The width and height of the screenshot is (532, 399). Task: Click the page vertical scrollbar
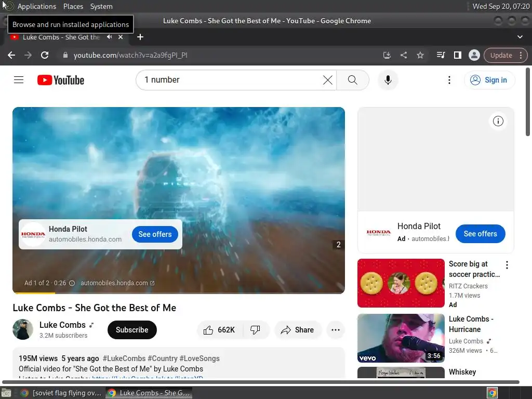528,102
